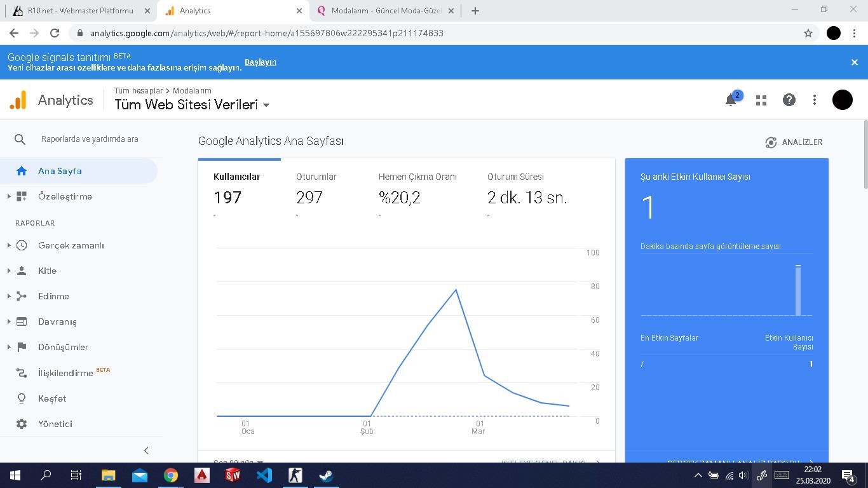The height and width of the screenshot is (488, 868).
Task: Open the Tüm Web Sitesi Verileri view dropdown
Action: (x=192, y=105)
